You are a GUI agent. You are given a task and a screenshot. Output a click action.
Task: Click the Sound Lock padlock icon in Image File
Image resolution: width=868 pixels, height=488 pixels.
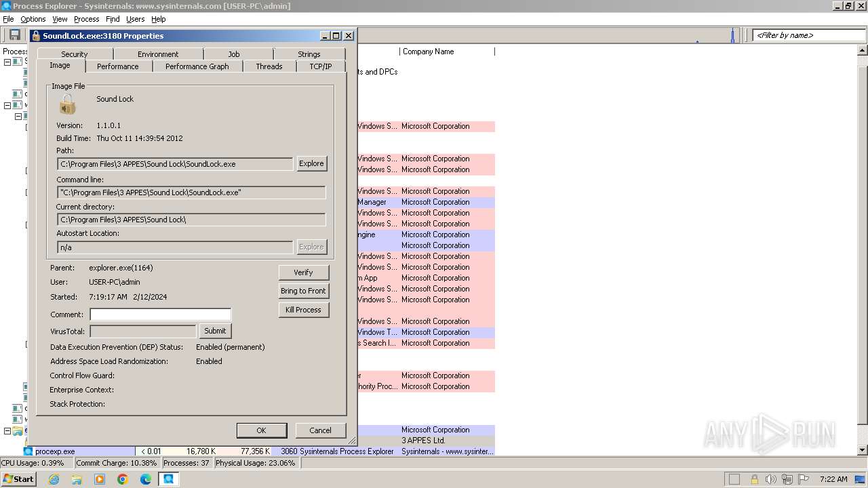67,104
